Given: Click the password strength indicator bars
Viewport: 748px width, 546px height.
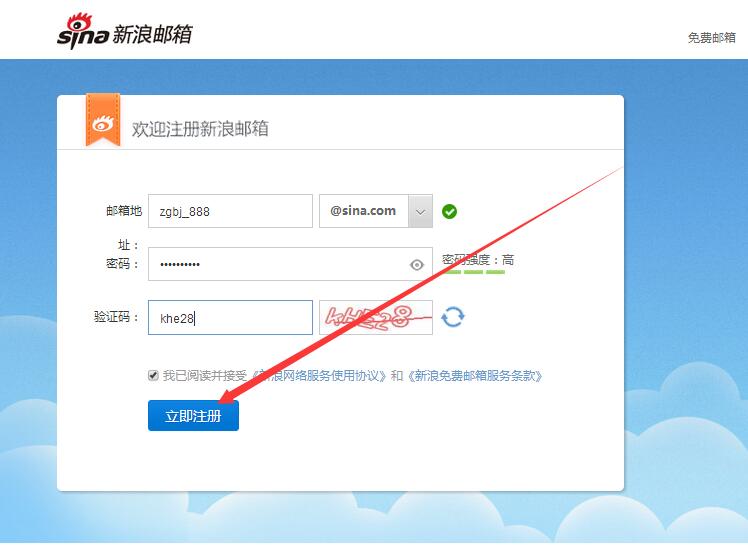Looking at the screenshot, I should [x=475, y=271].
